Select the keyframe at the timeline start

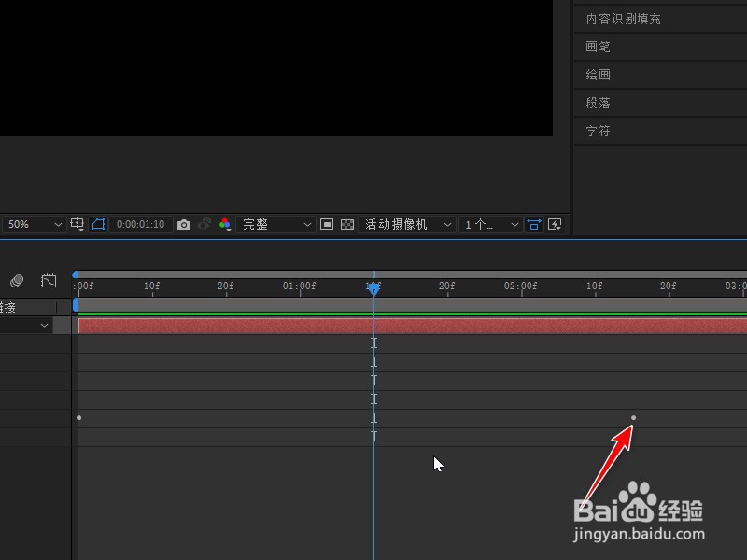tap(79, 418)
